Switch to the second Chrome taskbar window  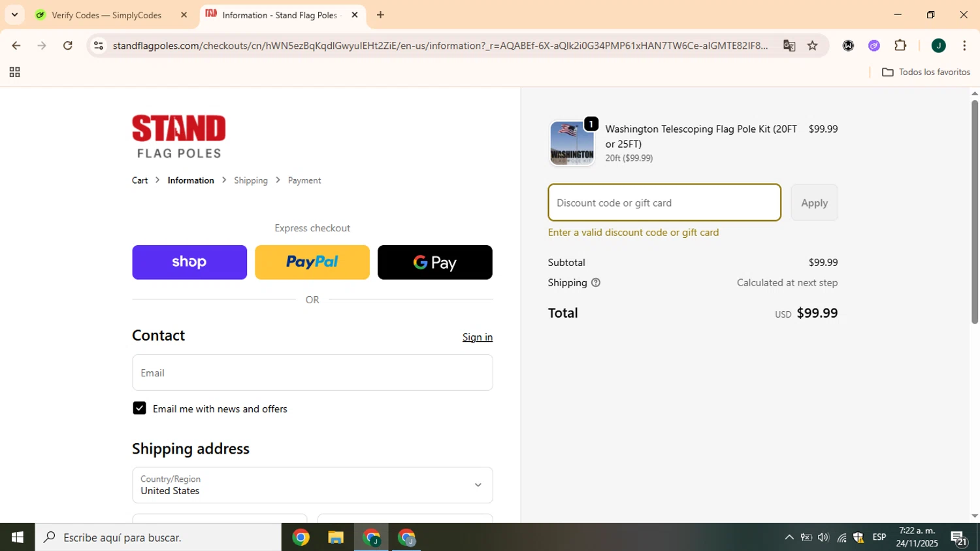click(371, 537)
